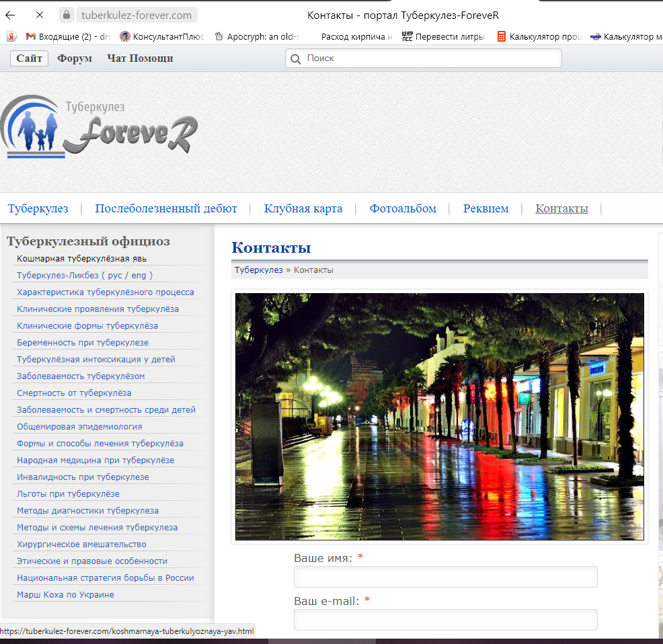The height and width of the screenshot is (644, 663).
Task: Open Общемировая эпидемиология link
Action: coord(79,427)
